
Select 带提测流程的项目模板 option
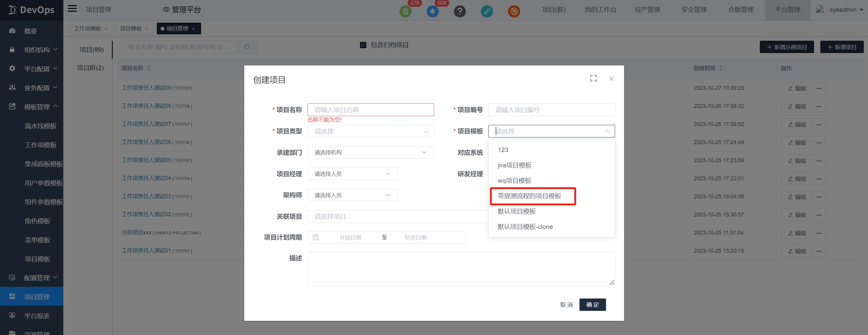click(529, 196)
